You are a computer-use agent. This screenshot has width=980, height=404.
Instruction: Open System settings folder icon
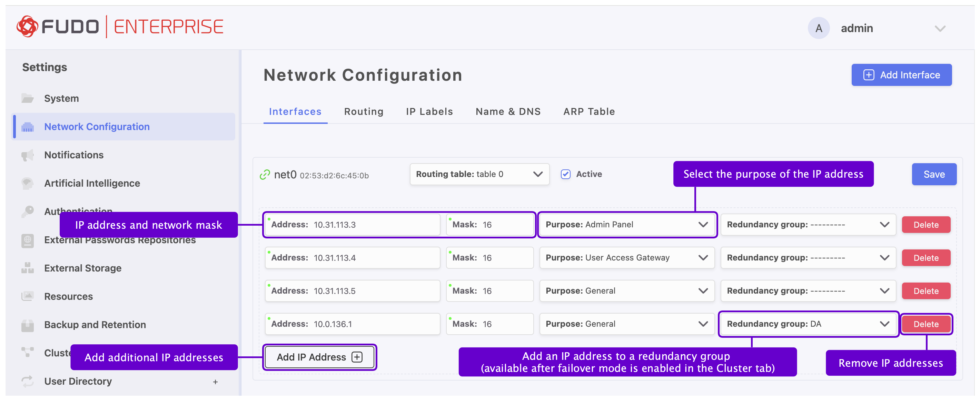pos(27,99)
